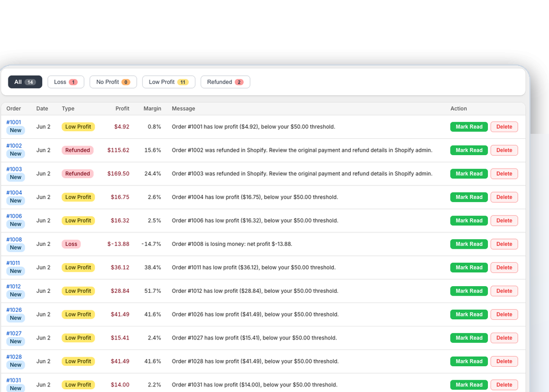
Task: Delete the order #1004 alert
Action: 504,197
